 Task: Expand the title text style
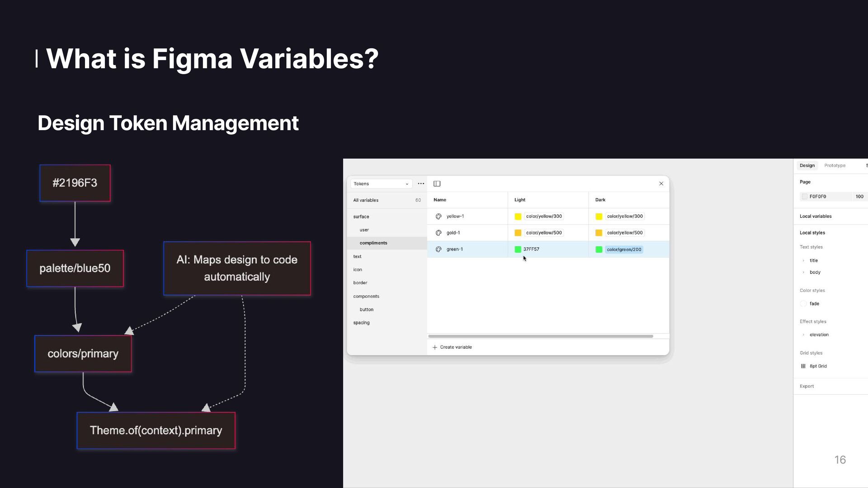coord(803,261)
